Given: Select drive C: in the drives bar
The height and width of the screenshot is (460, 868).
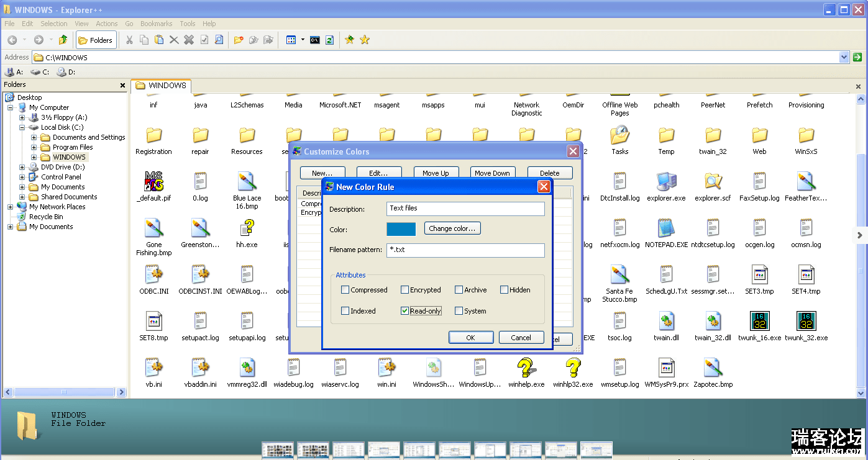Looking at the screenshot, I should coord(40,72).
